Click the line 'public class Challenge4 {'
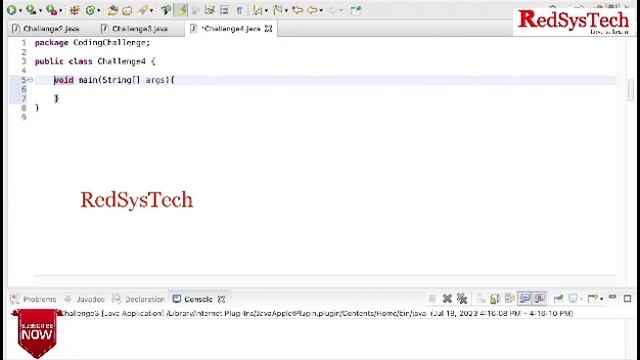 [x=95, y=61]
